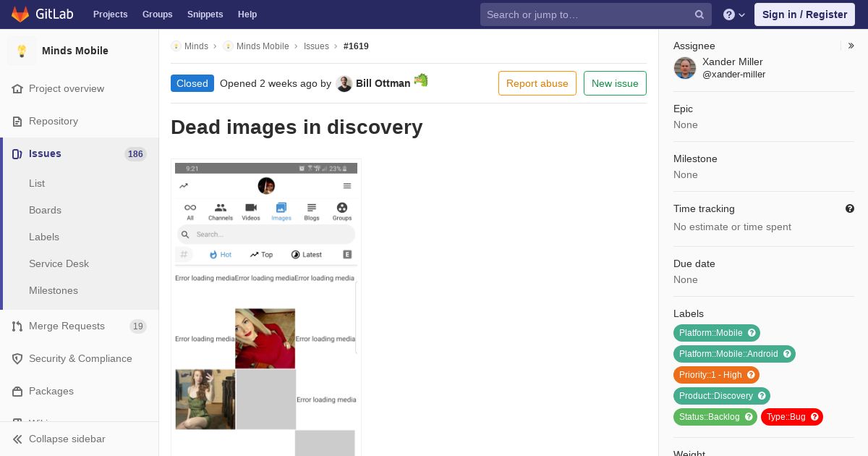Image resolution: width=868 pixels, height=456 pixels.
Task: Open Security & Compliance section
Action: tap(80, 358)
